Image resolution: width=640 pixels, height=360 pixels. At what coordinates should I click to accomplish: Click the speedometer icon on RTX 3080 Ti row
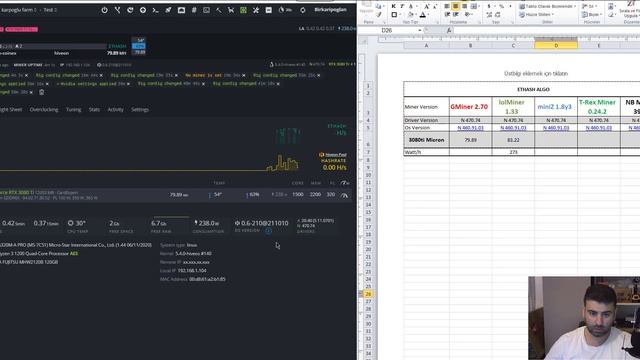tap(344, 195)
